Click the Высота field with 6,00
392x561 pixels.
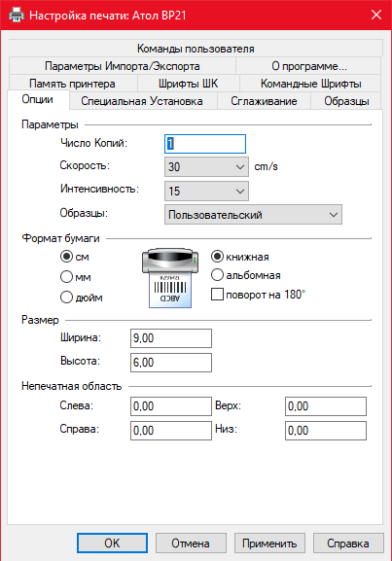[x=171, y=363]
